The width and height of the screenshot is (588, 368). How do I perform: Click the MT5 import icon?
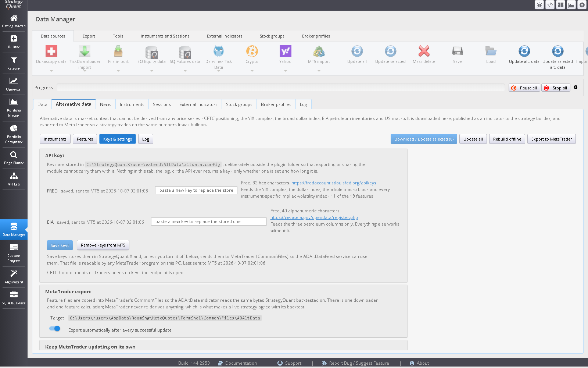click(x=319, y=51)
